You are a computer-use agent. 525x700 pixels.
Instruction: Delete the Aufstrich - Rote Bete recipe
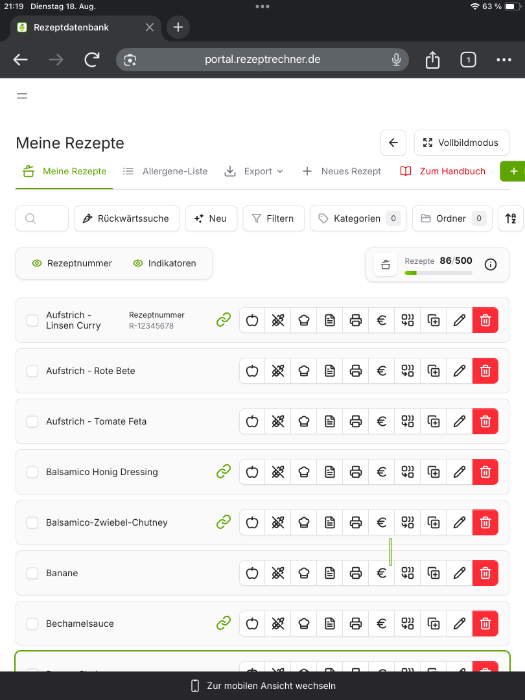[485, 371]
